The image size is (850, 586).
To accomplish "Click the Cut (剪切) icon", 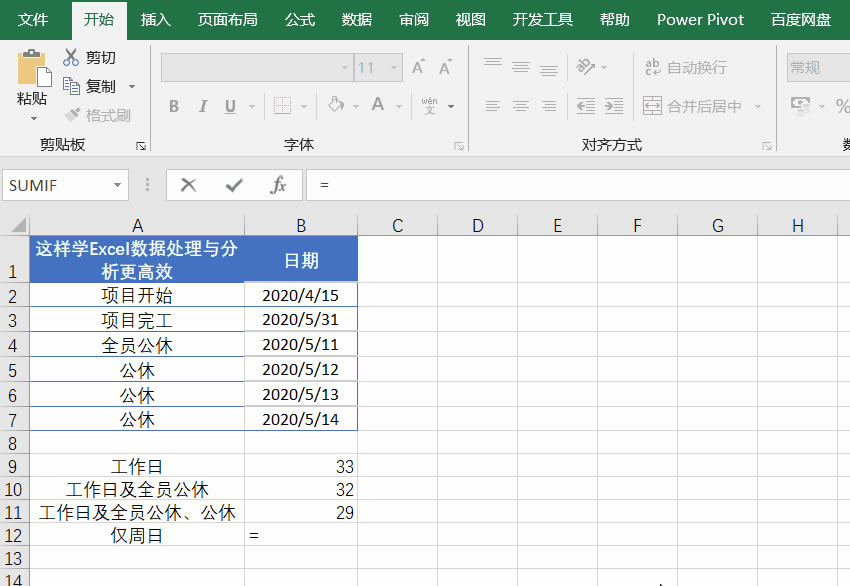I will [x=73, y=58].
